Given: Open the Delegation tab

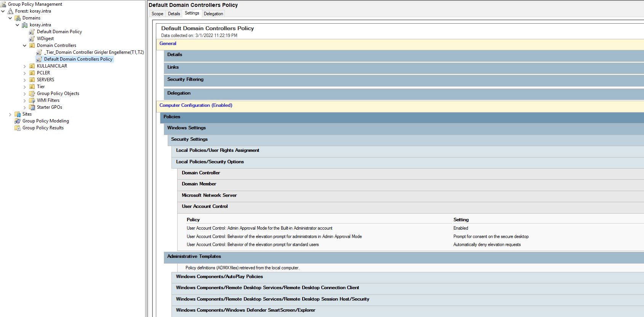Looking at the screenshot, I should point(213,14).
